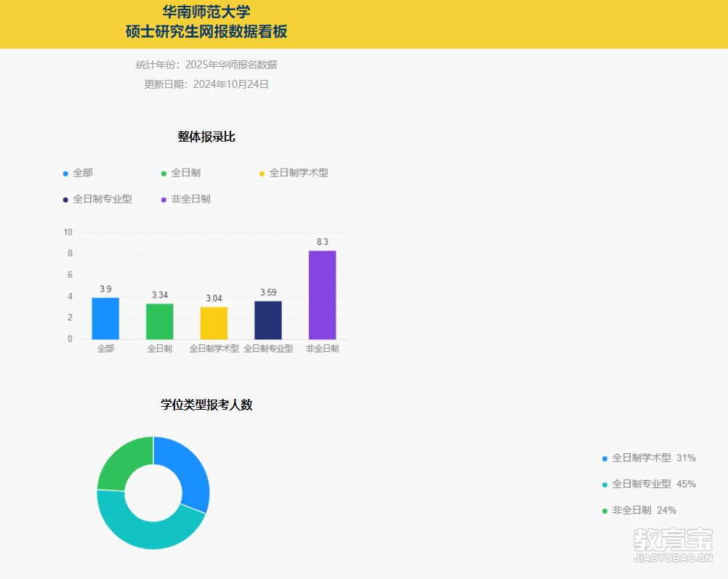Click the blue 全部 bar showing 3.9

105,318
